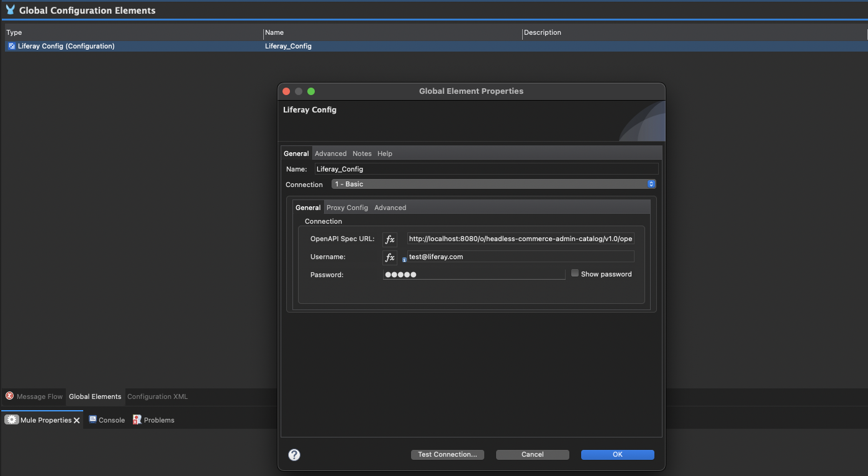868x476 pixels.
Task: Click the OpenAPI Spec URL input field
Action: coord(521,239)
